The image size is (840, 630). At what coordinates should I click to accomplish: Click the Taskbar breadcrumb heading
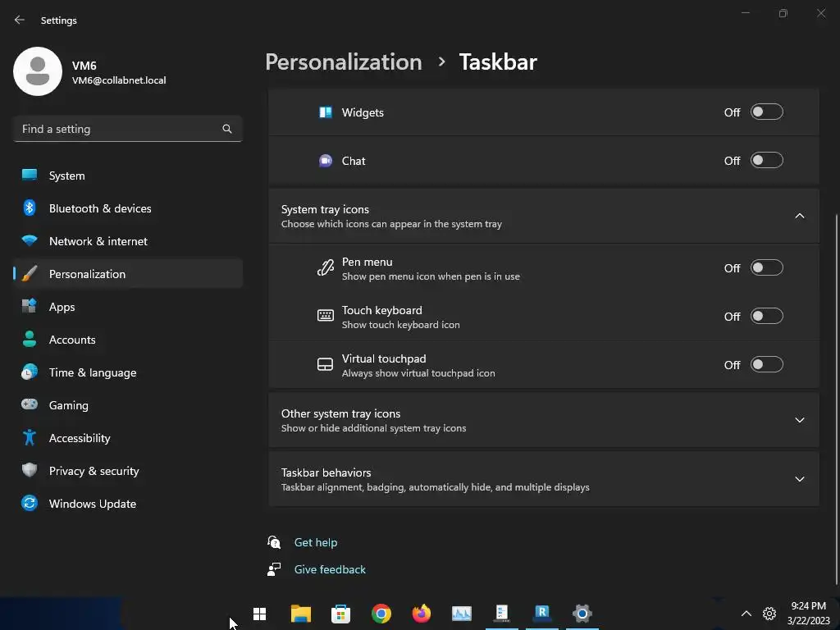[498, 62]
